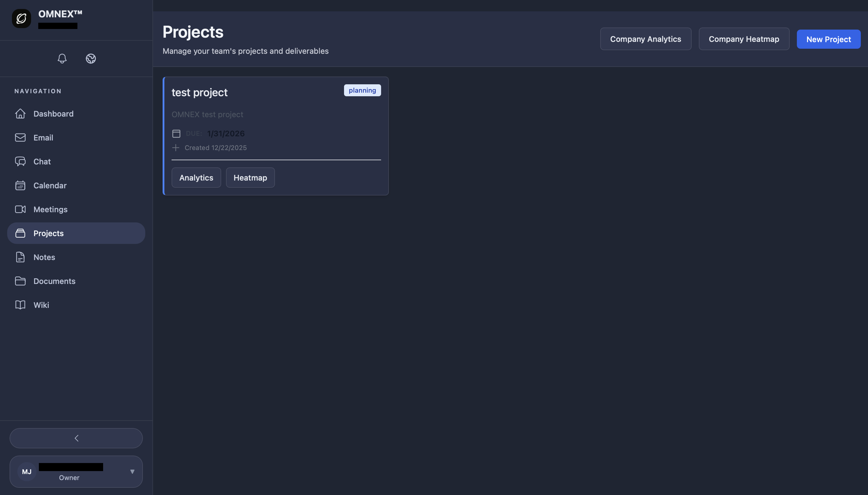Select the Chat icon

pos(20,161)
